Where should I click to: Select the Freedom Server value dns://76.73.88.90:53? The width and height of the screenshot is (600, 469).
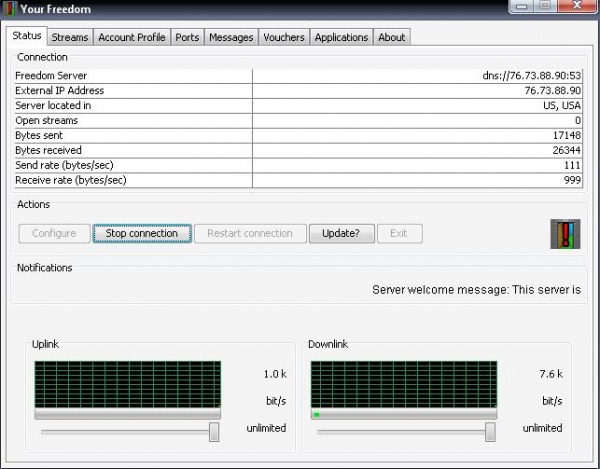(532, 76)
